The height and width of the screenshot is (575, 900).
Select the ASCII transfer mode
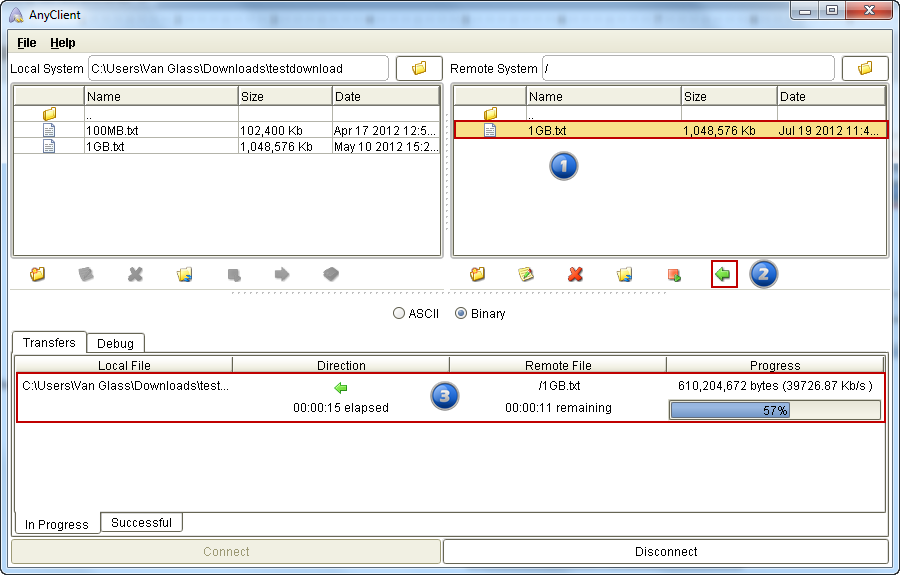click(x=400, y=313)
